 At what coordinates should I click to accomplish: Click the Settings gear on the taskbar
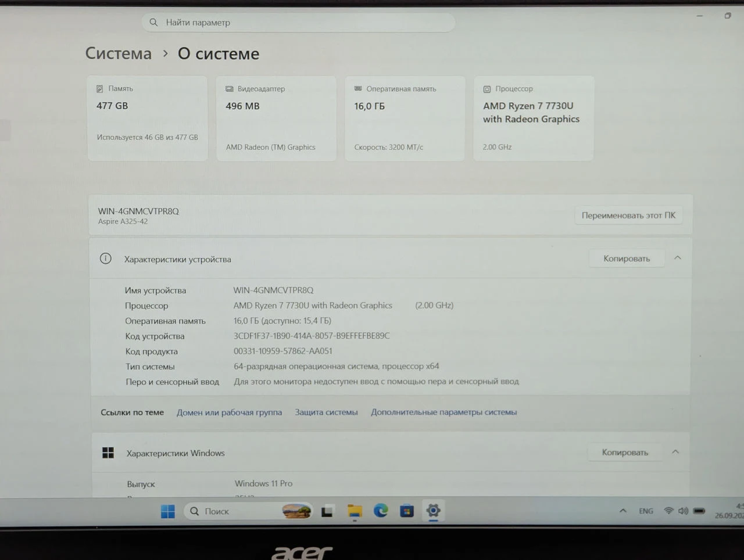pos(433,511)
